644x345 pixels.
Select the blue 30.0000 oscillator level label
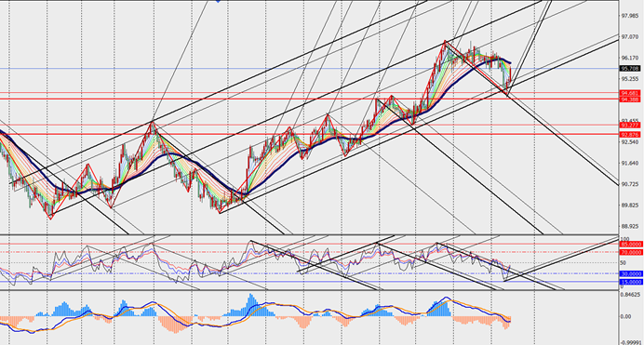(x=631, y=273)
